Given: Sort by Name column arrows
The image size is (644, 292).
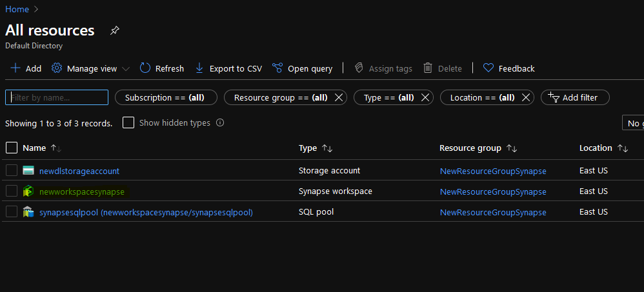Looking at the screenshot, I should 56,148.
